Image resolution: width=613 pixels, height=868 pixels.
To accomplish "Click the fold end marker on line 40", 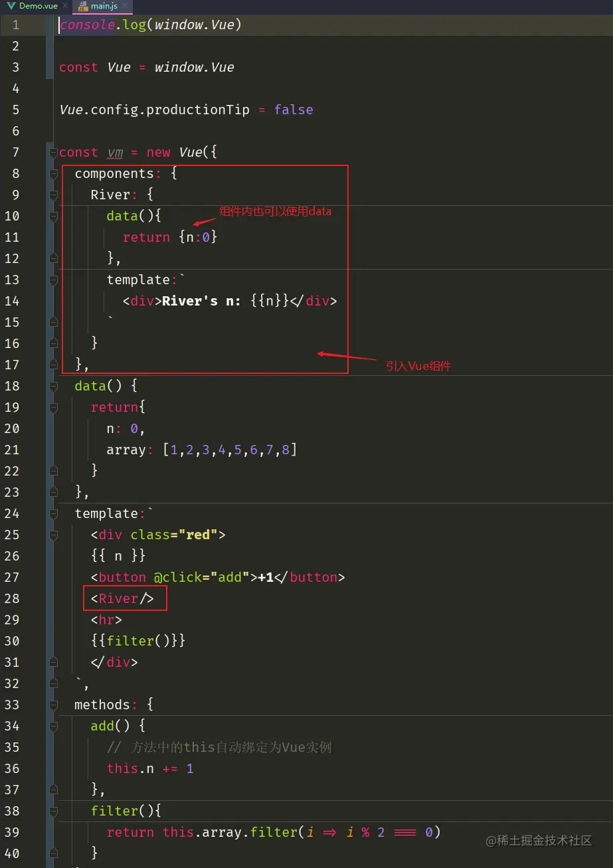I will [x=53, y=853].
